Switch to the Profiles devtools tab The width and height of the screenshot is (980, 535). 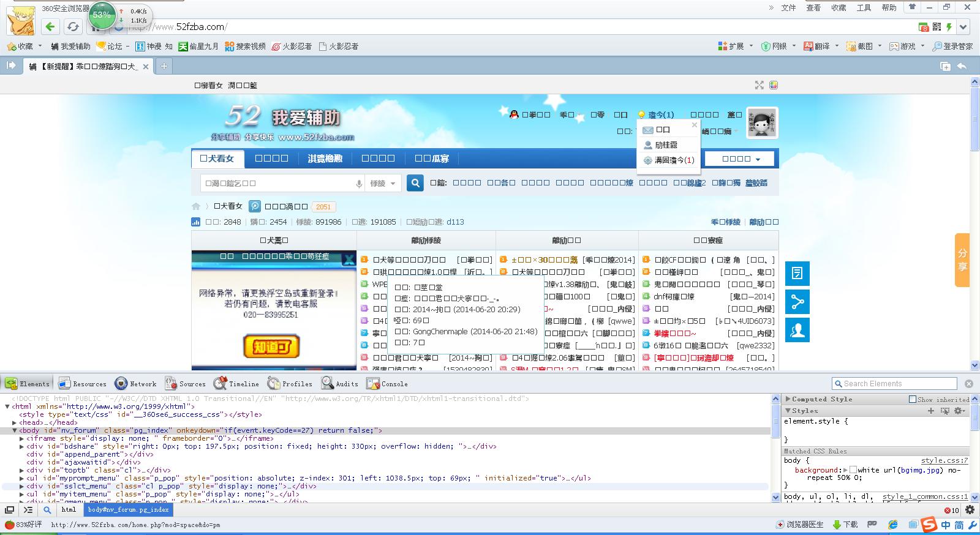tap(290, 384)
